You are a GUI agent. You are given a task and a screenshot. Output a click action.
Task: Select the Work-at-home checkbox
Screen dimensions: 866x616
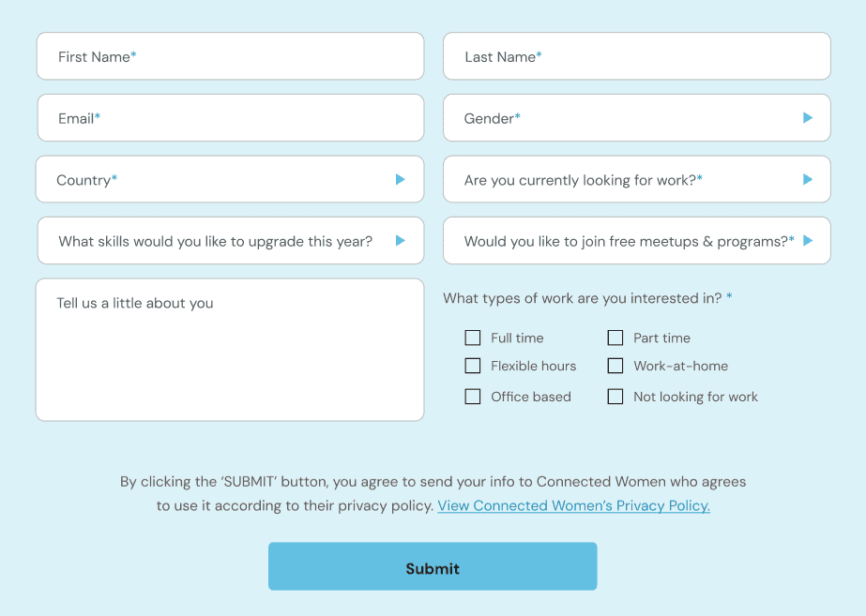point(615,366)
